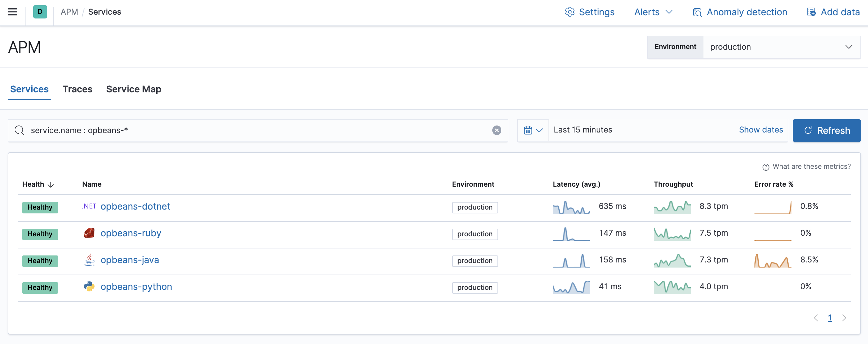
Task: Click the Python icon beside opbeans-python
Action: click(x=89, y=287)
